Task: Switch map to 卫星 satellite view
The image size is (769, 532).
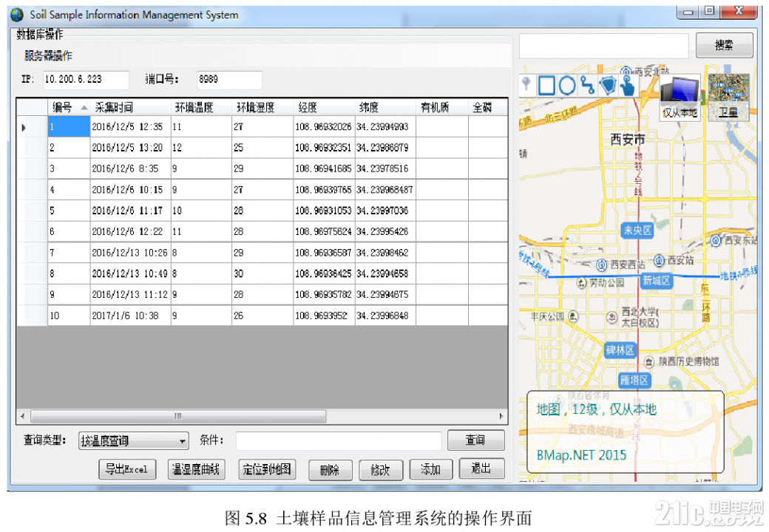Action: (728, 97)
